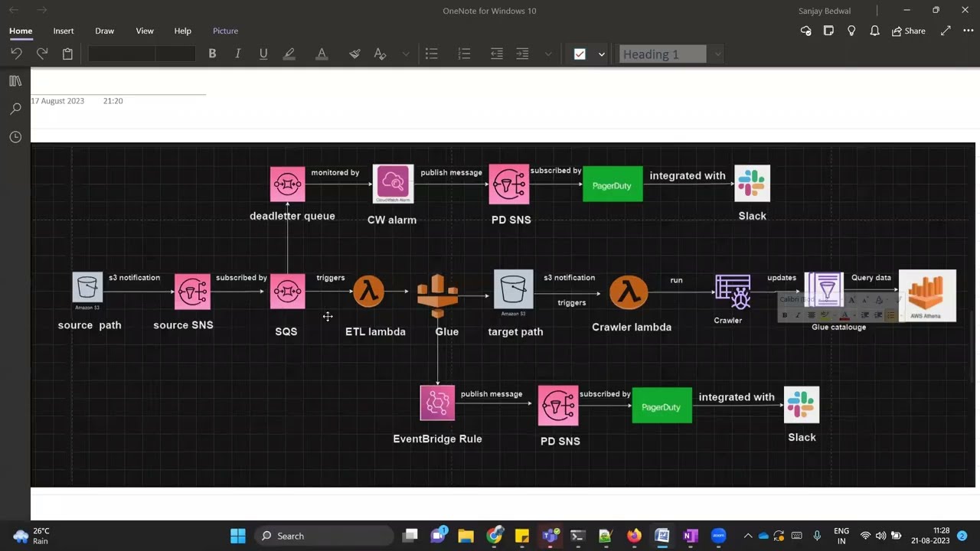The width and height of the screenshot is (980, 551).
Task: Redo the last action
Action: [42, 54]
